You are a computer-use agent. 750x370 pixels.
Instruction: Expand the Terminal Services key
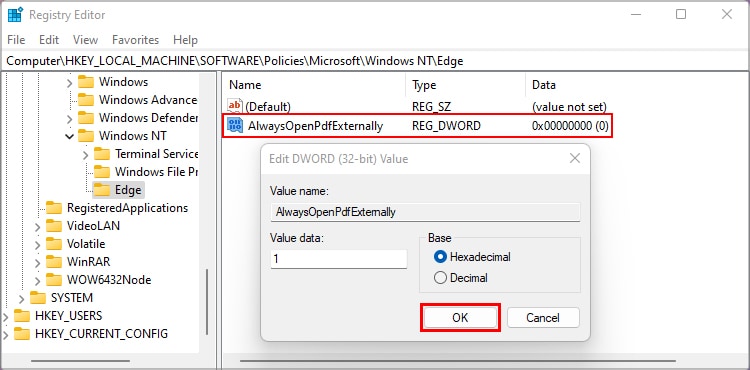coord(86,154)
